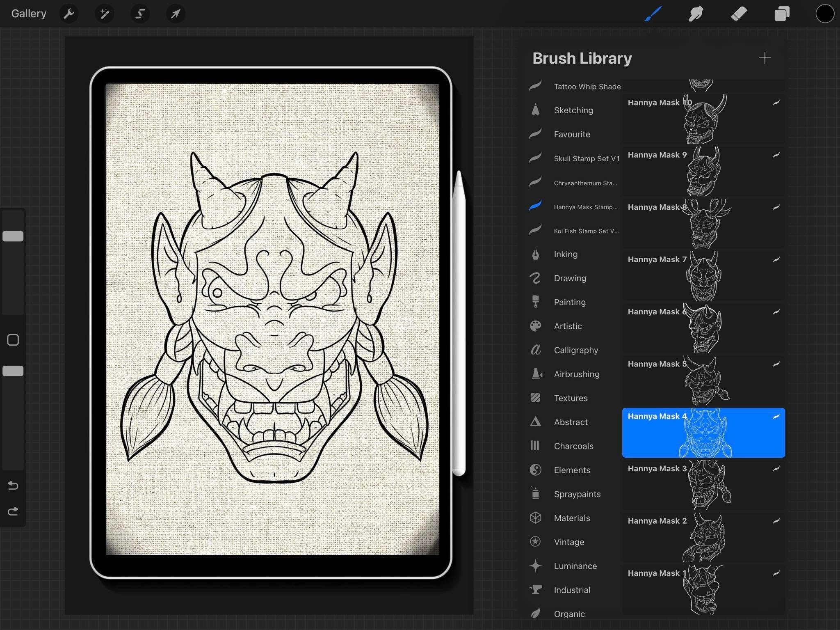Screen dimensions: 840x630
Task: Click the Redo arrow
Action: (x=13, y=511)
